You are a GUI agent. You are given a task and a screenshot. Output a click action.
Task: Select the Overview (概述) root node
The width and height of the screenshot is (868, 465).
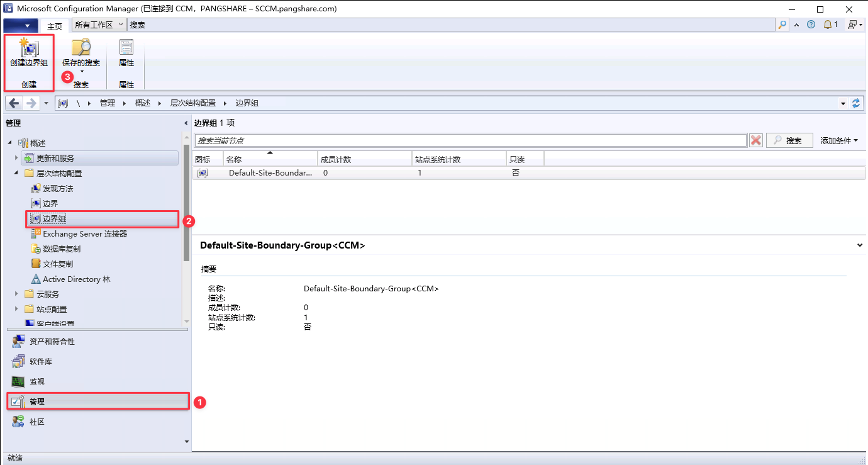(x=38, y=143)
